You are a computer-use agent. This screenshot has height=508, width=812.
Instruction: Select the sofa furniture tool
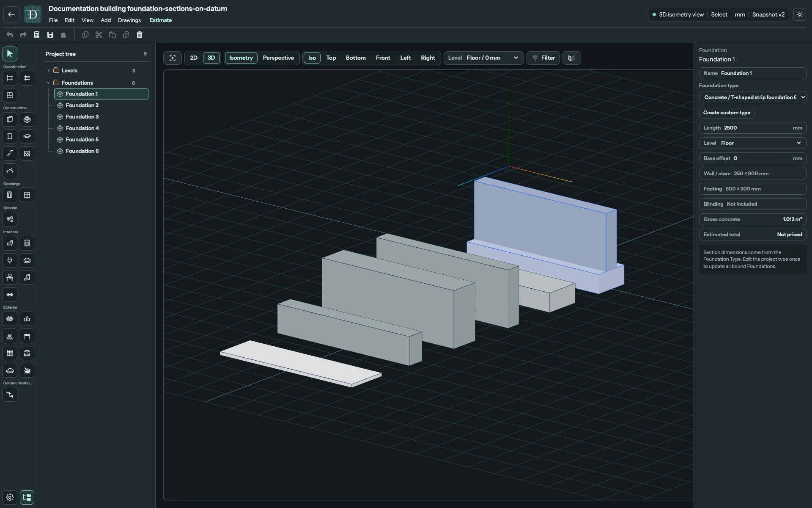click(27, 260)
